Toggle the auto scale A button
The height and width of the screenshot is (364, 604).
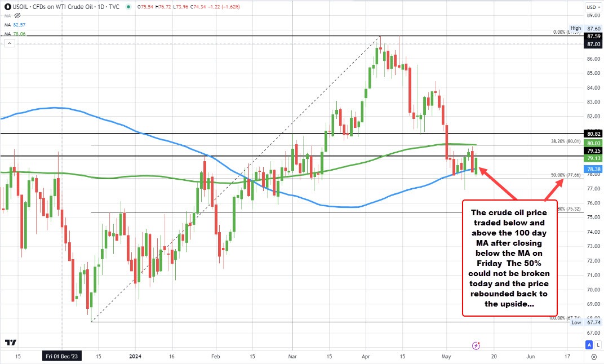[589, 345]
